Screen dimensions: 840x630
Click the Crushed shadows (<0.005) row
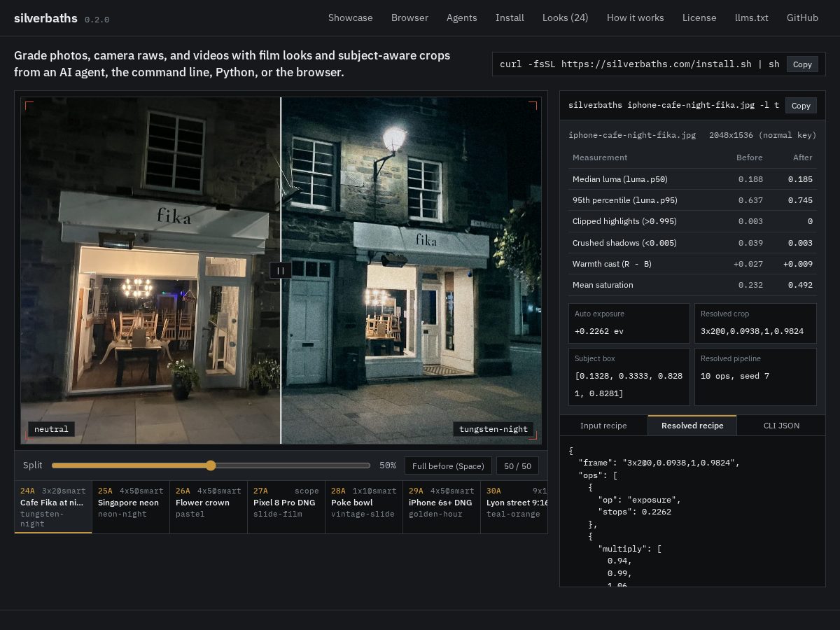coord(692,243)
